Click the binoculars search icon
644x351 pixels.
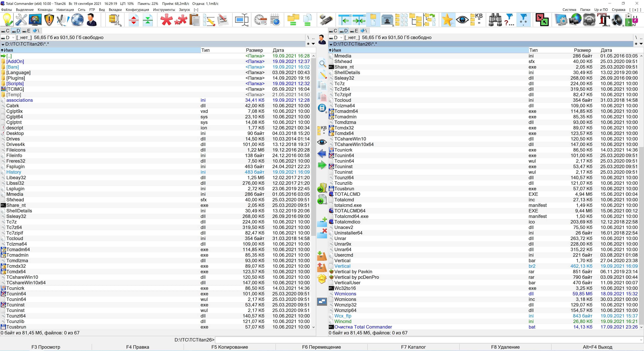pyautogui.click(x=495, y=20)
